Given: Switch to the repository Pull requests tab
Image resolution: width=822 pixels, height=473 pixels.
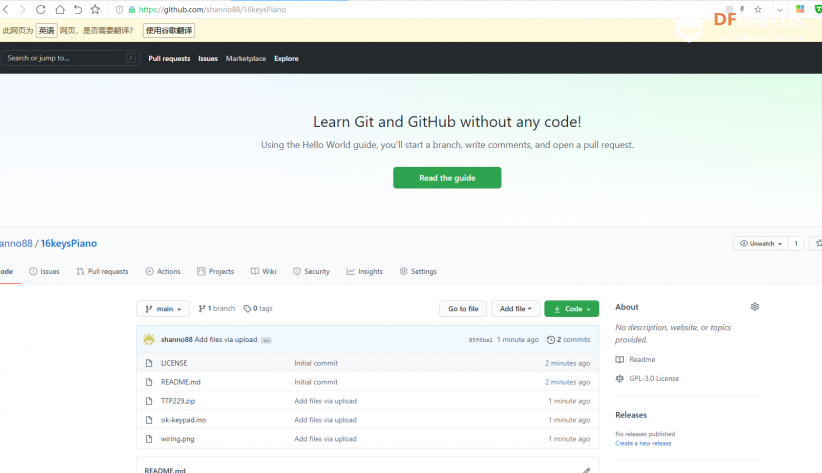Looking at the screenshot, I should (103, 271).
